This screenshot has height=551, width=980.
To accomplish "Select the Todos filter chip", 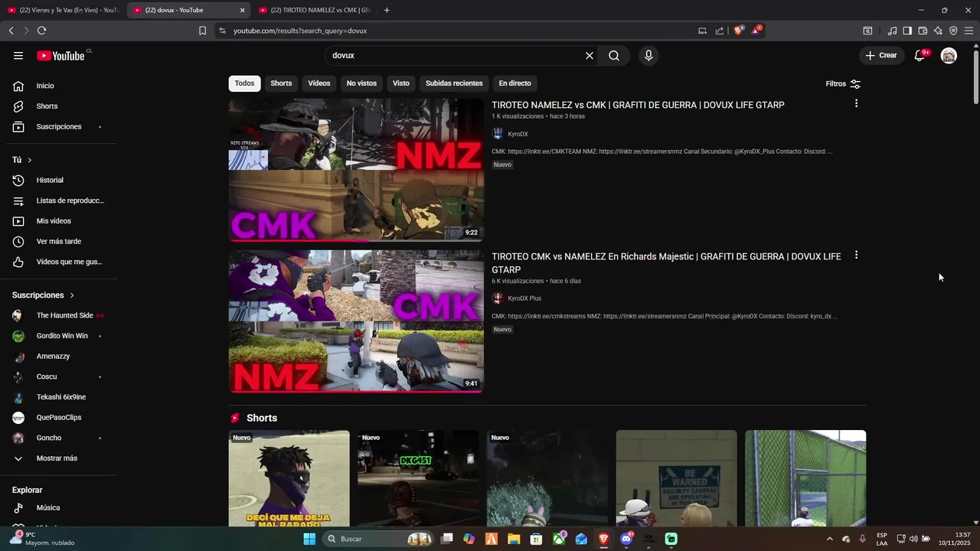I will click(x=244, y=83).
